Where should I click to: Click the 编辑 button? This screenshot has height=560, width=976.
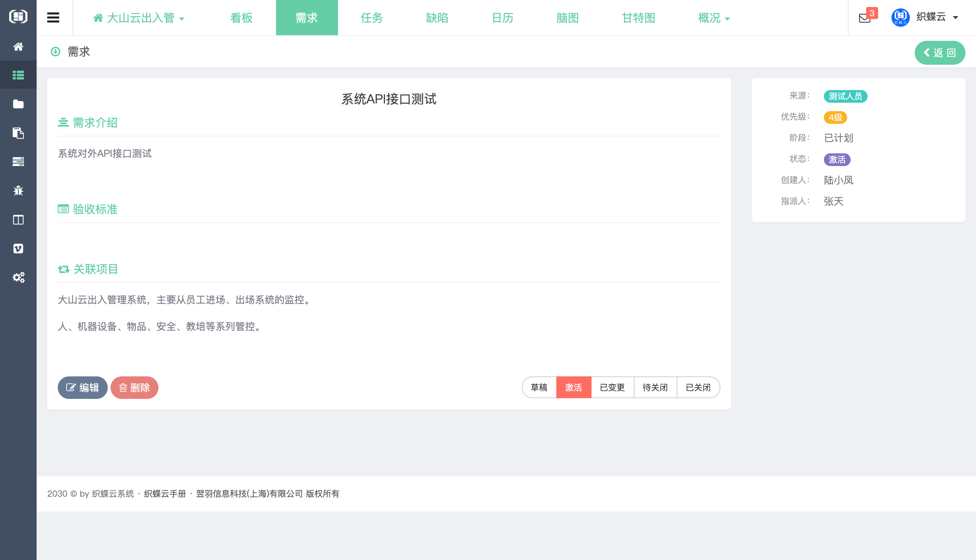pyautogui.click(x=83, y=387)
